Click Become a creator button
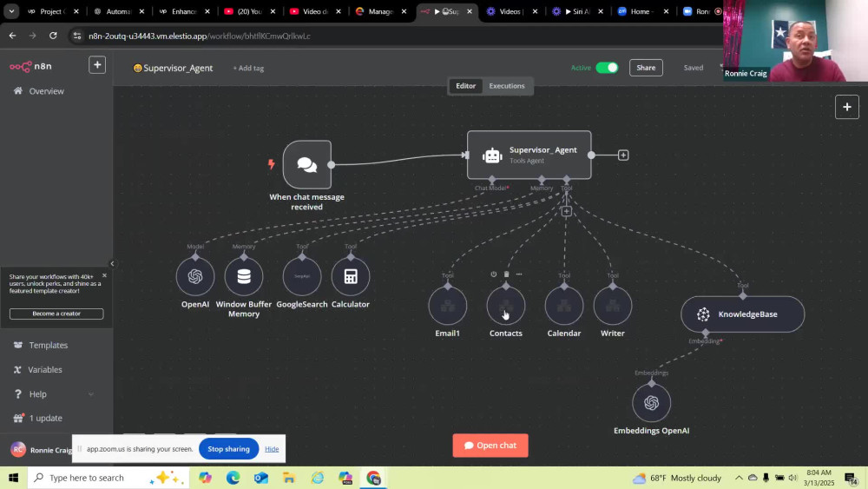Image resolution: width=868 pixels, height=489 pixels. point(56,314)
